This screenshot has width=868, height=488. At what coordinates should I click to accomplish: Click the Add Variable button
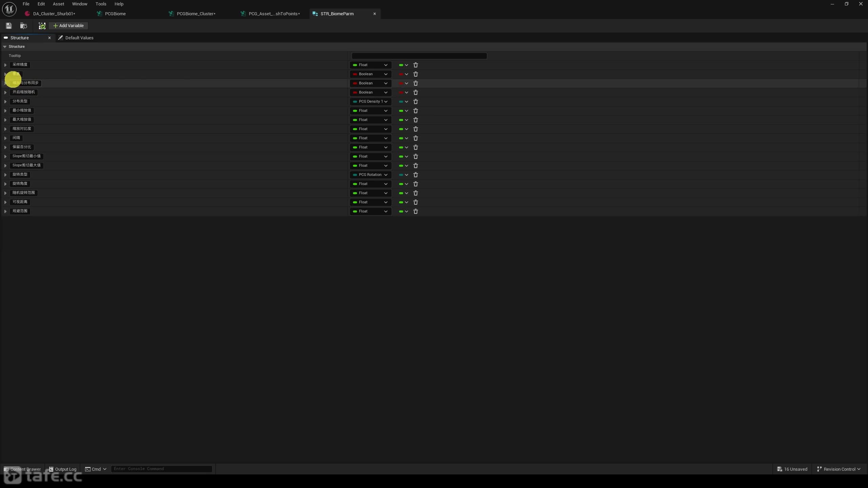coord(68,26)
